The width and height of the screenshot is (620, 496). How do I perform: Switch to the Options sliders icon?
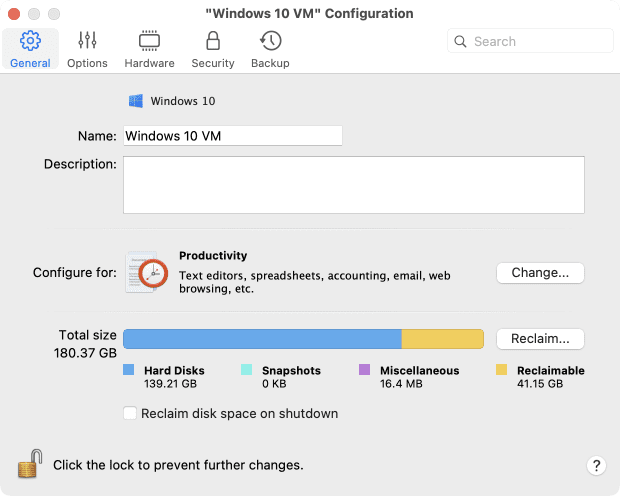point(87,41)
